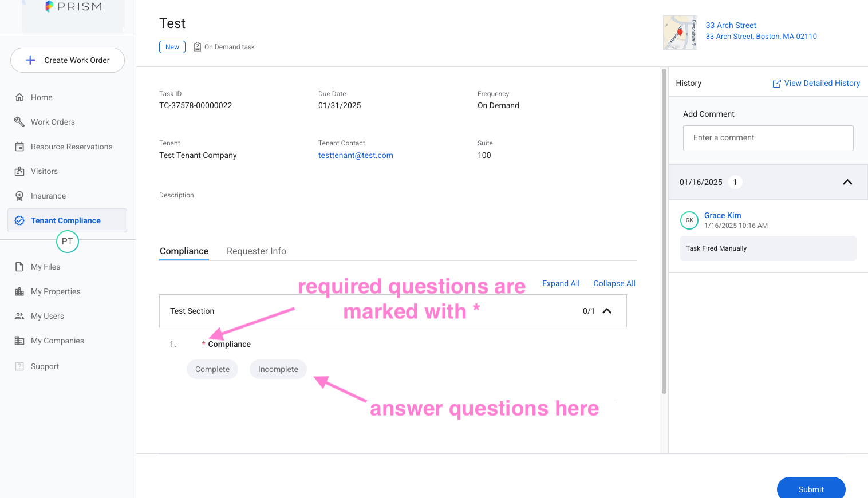Image resolution: width=868 pixels, height=498 pixels.
Task: Click the Home icon in sidebar
Action: [19, 97]
